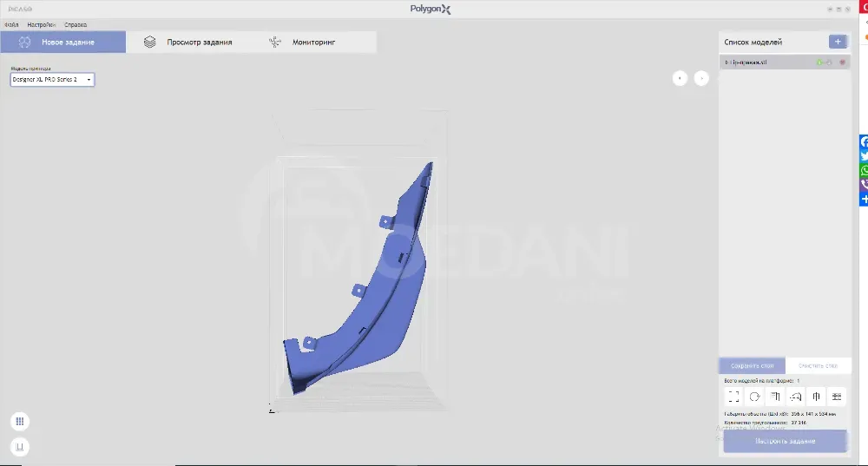Viewport: 868px width, 466px height.
Task: Switch to the Новое задание tab
Action: coord(63,42)
